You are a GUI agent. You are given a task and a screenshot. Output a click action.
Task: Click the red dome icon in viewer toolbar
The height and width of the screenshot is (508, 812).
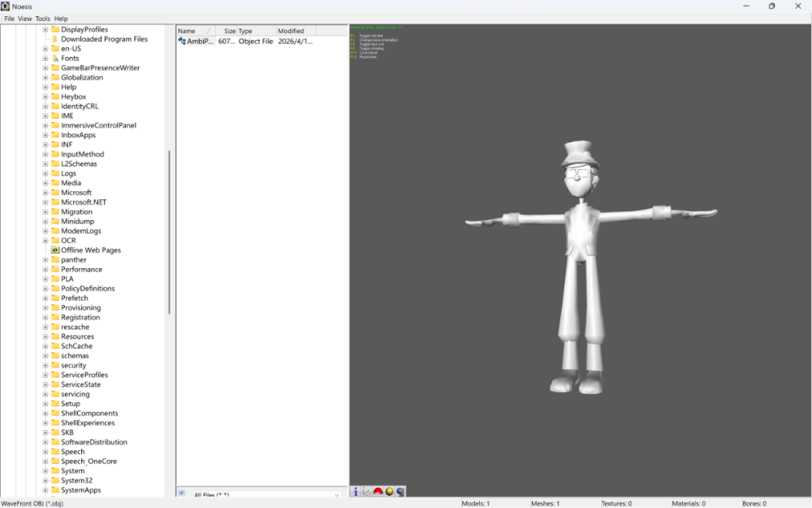pos(378,492)
